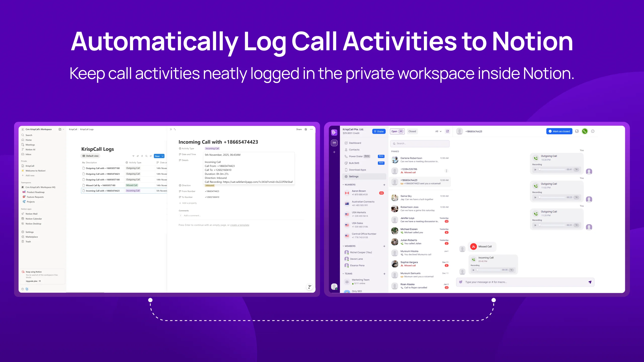Open Notion Marketplace
644x362 pixels.
[29, 237]
